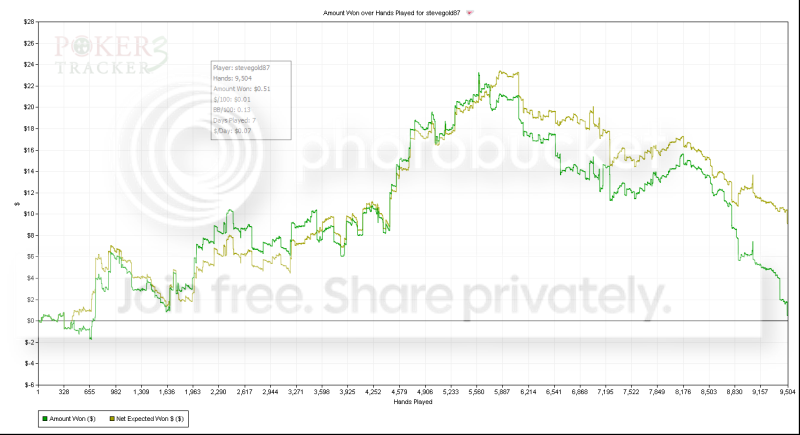This screenshot has width=800, height=435.
Task: Click the x-axis tick labeled 3,925
Action: point(347,392)
